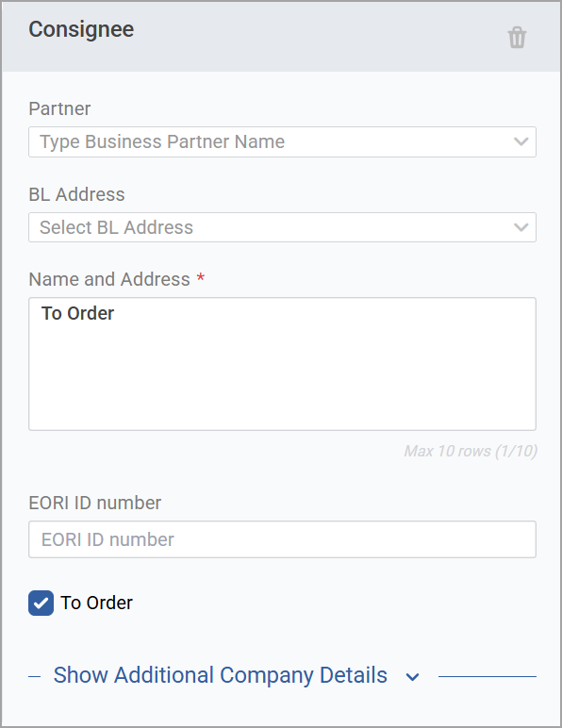Click the To Order checkbox label

coord(96,603)
